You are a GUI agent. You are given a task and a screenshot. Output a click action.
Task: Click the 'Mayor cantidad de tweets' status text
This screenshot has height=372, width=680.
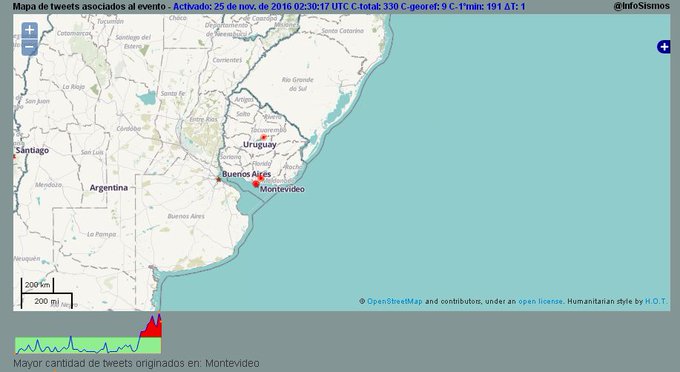[136, 363]
